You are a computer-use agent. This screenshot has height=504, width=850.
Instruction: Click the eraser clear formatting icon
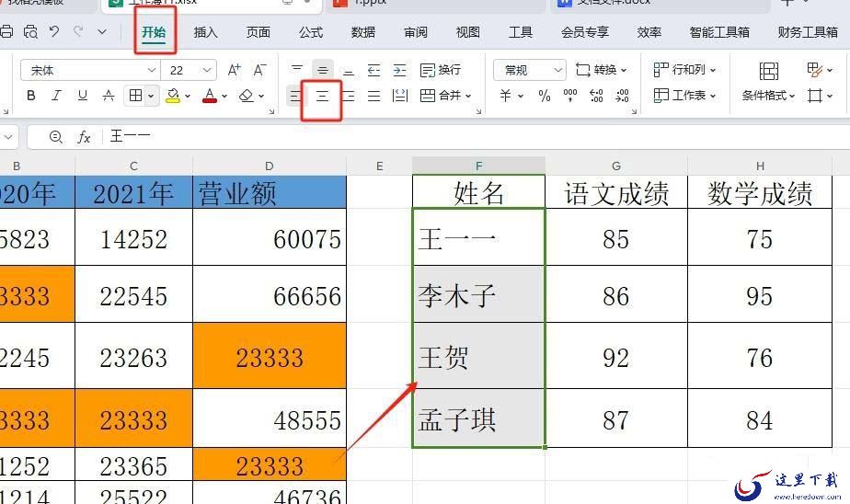pyautogui.click(x=247, y=96)
